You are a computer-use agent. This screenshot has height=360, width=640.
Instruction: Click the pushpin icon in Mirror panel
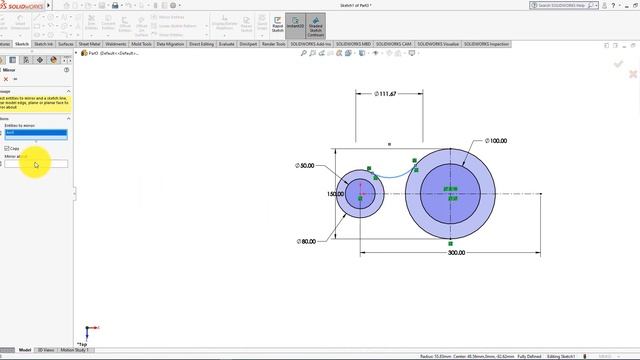pos(16,79)
